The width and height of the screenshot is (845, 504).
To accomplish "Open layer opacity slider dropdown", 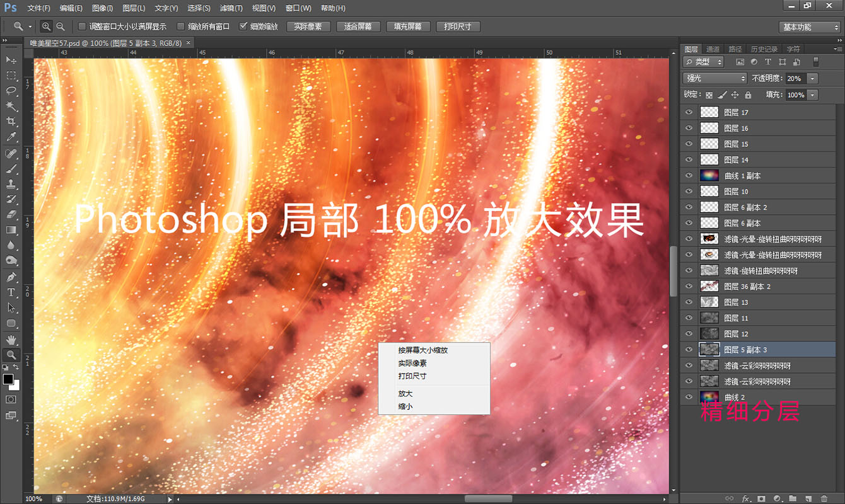I will tap(812, 78).
